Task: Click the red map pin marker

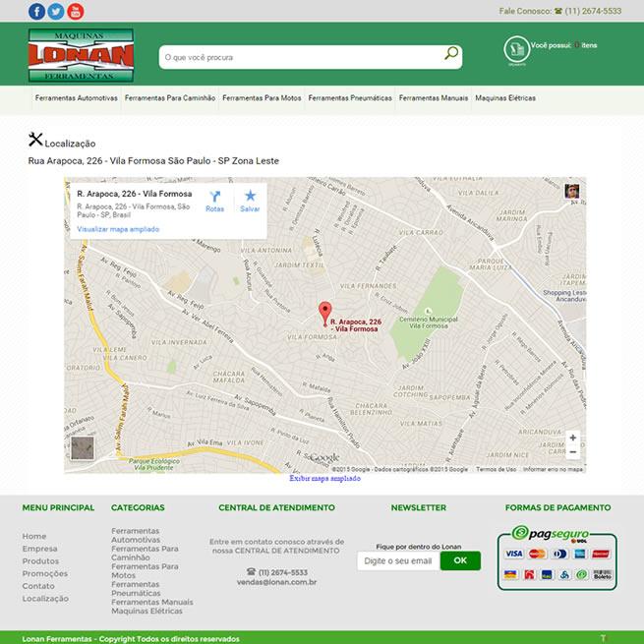Action: (x=324, y=314)
